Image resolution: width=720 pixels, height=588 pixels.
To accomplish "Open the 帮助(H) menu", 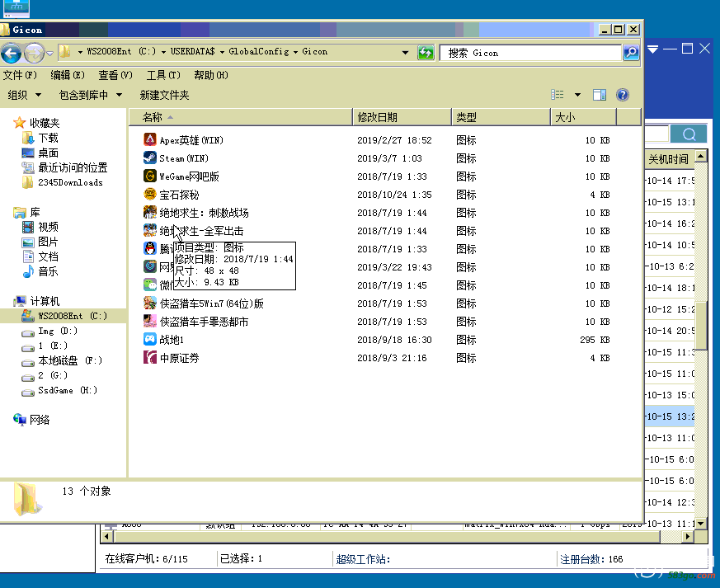I will click(x=211, y=75).
